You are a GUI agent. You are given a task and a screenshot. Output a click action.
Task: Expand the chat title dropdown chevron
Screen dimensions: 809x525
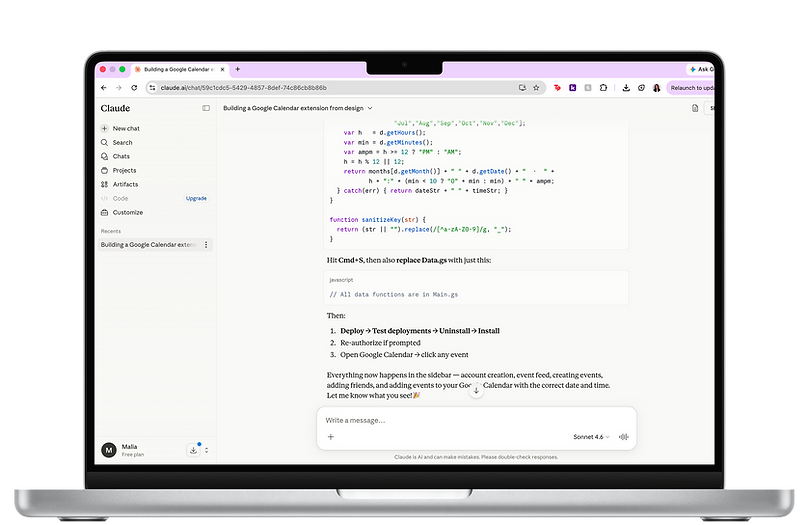tap(369, 108)
